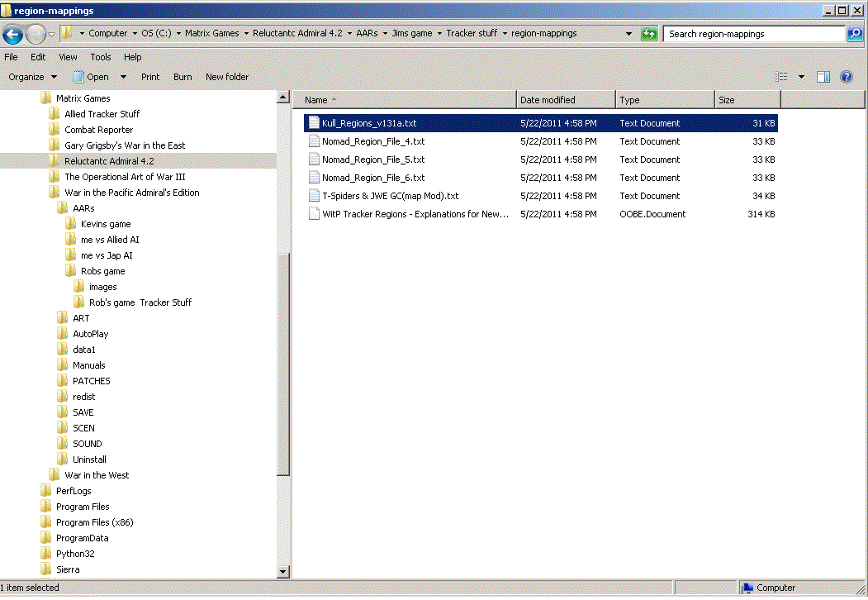Click the Nomad_Region_File_4.txt file icon
Viewport: 868px width, 600px height.
pos(314,140)
